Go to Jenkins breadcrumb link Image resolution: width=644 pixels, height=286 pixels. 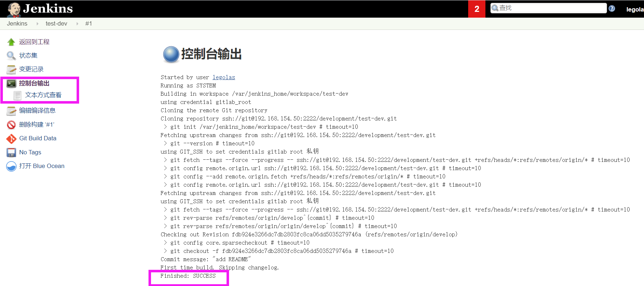17,23
